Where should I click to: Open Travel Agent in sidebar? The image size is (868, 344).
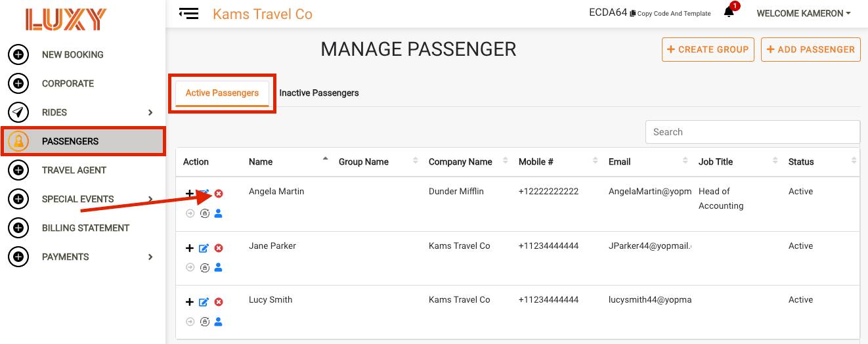pos(74,170)
